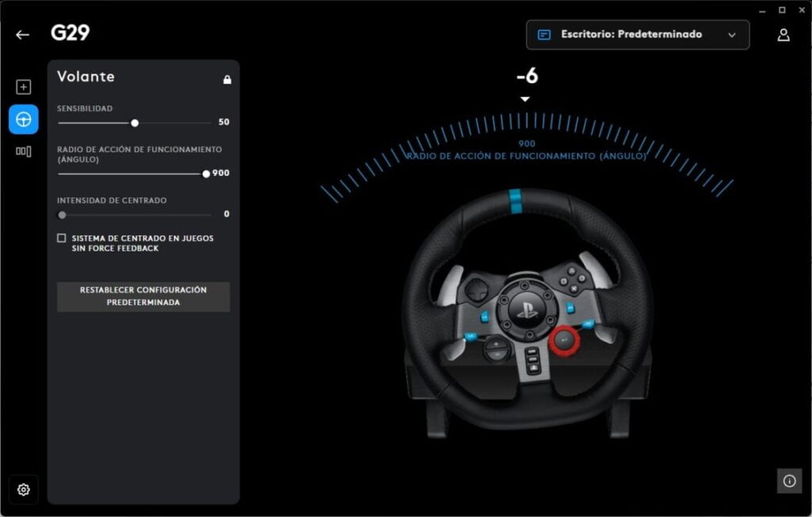Click the Sensibilidad slider handle
812x517 pixels.
click(135, 123)
